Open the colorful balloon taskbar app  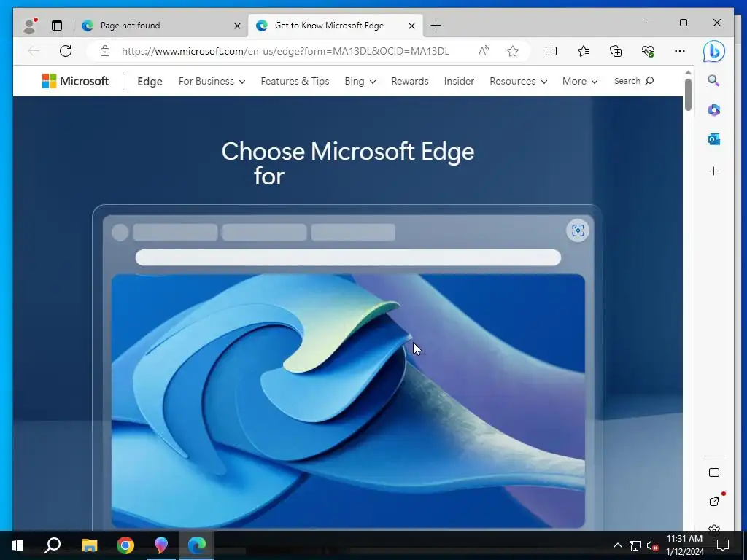(161, 545)
